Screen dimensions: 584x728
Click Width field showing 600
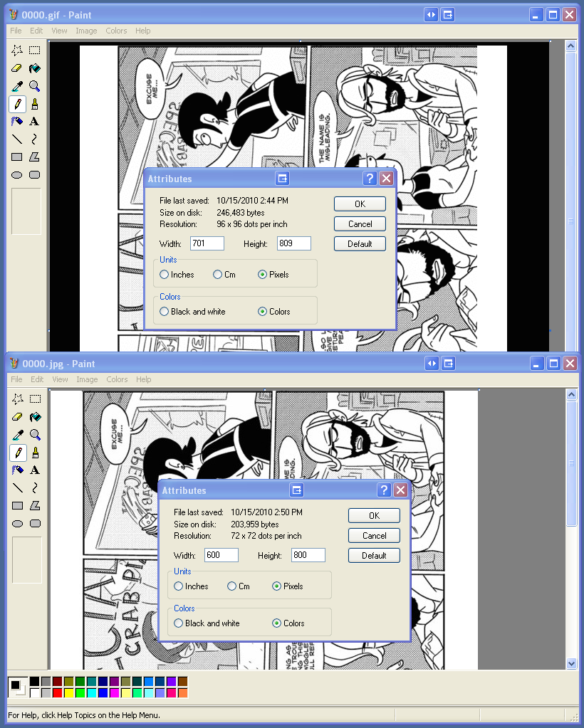[x=221, y=555]
